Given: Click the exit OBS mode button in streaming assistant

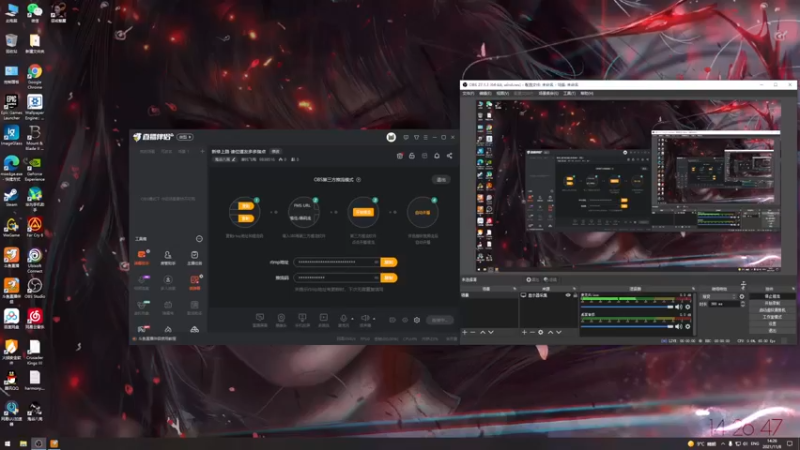Looking at the screenshot, I should click(441, 180).
